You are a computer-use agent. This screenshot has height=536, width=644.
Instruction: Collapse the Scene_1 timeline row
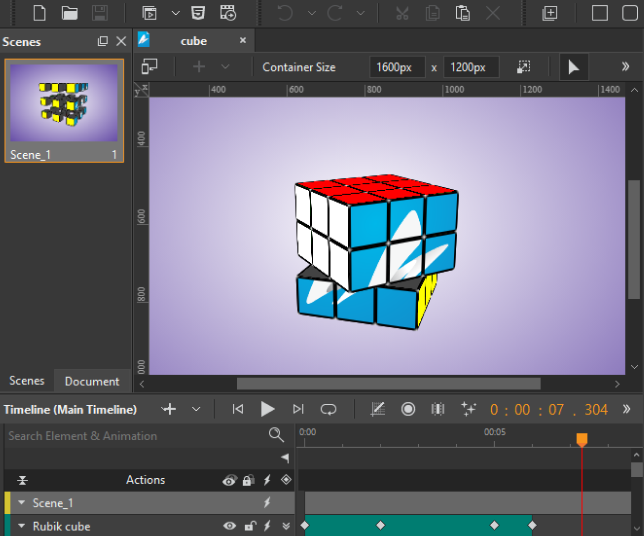(x=22, y=503)
